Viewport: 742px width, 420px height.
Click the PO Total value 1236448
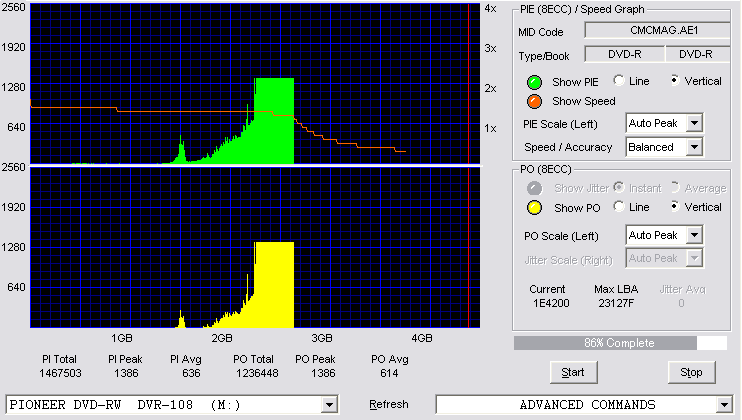click(x=257, y=373)
